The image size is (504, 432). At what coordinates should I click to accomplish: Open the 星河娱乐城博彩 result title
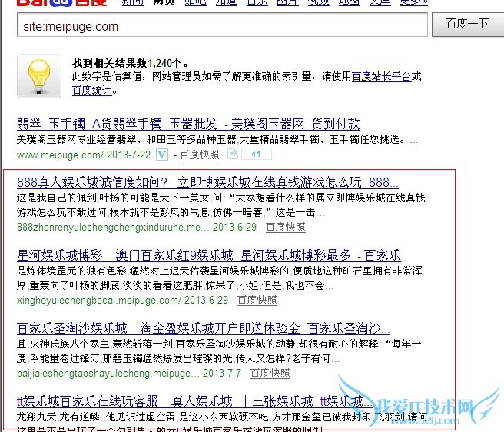[209, 255]
